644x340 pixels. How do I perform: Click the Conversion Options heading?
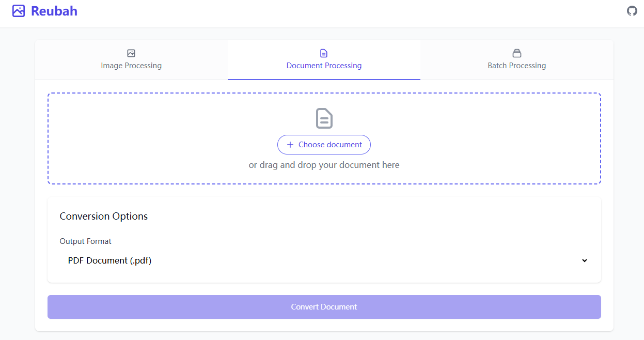point(104,216)
